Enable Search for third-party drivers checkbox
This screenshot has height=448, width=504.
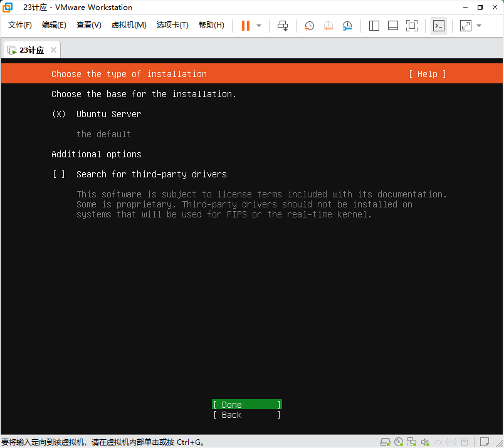59,174
